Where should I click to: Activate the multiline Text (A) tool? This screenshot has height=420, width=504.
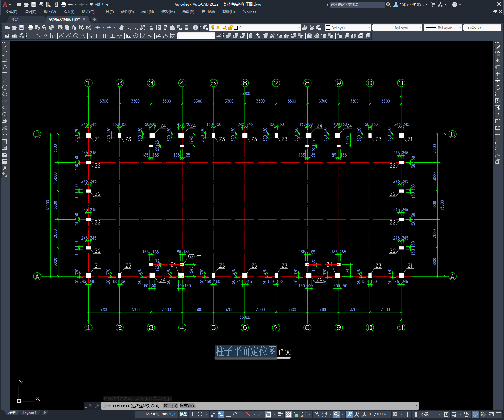click(5, 168)
